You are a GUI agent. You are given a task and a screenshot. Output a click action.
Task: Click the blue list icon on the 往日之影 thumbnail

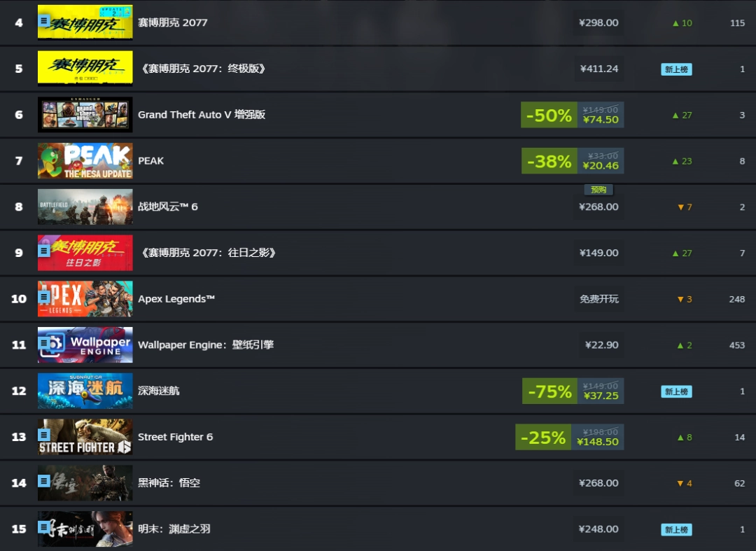coord(44,250)
